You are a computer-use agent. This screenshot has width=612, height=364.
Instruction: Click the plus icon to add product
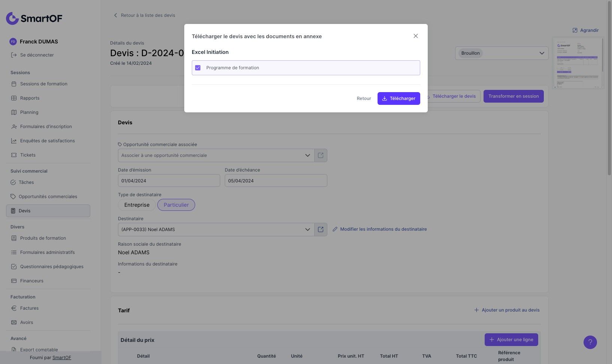pyautogui.click(x=476, y=310)
